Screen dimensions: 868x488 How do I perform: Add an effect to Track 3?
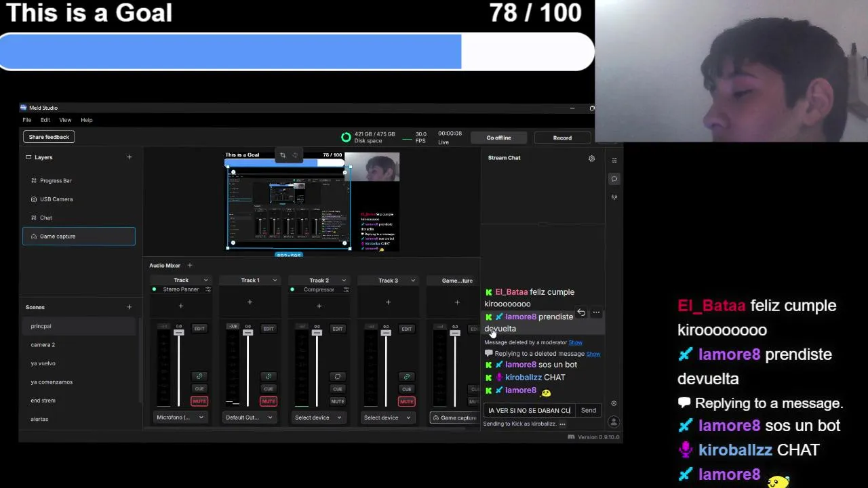click(x=388, y=302)
